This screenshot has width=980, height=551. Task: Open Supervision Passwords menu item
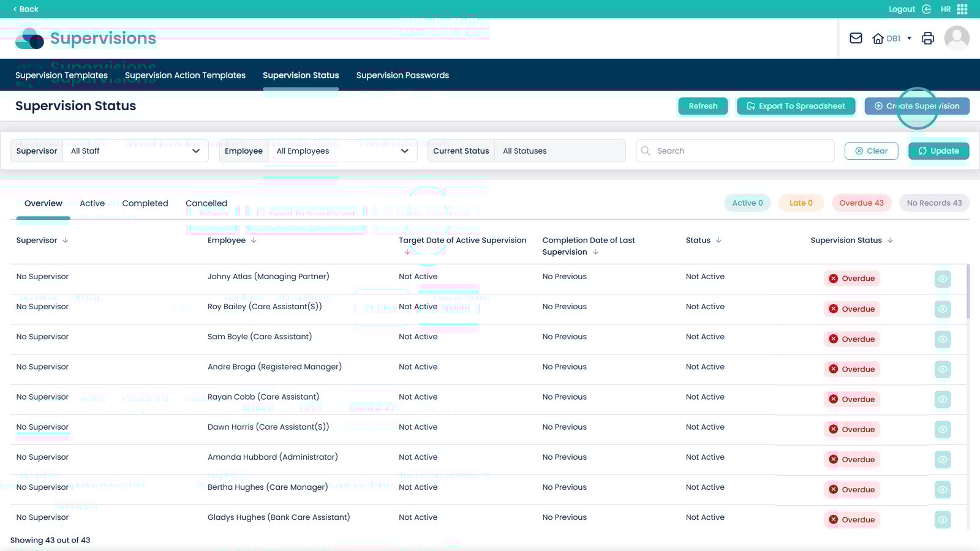402,75
